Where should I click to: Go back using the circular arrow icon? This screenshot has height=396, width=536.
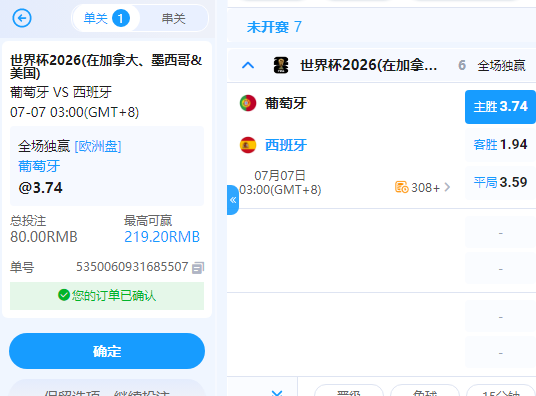(22, 18)
